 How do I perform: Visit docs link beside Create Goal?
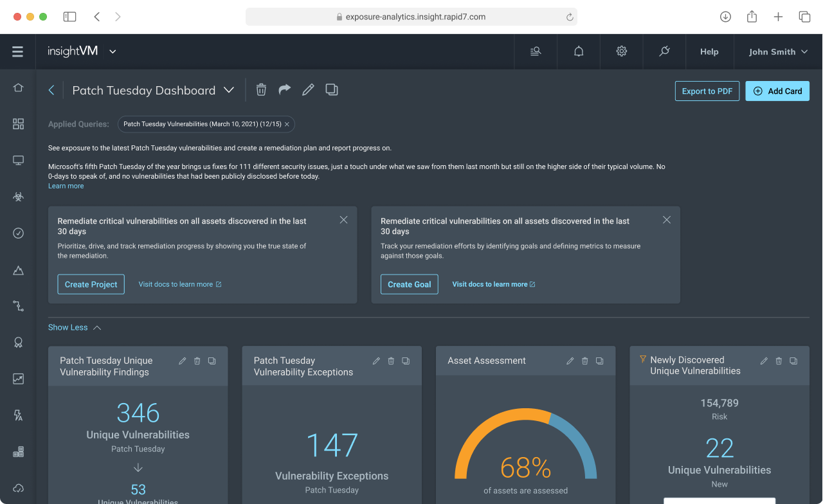[494, 284]
